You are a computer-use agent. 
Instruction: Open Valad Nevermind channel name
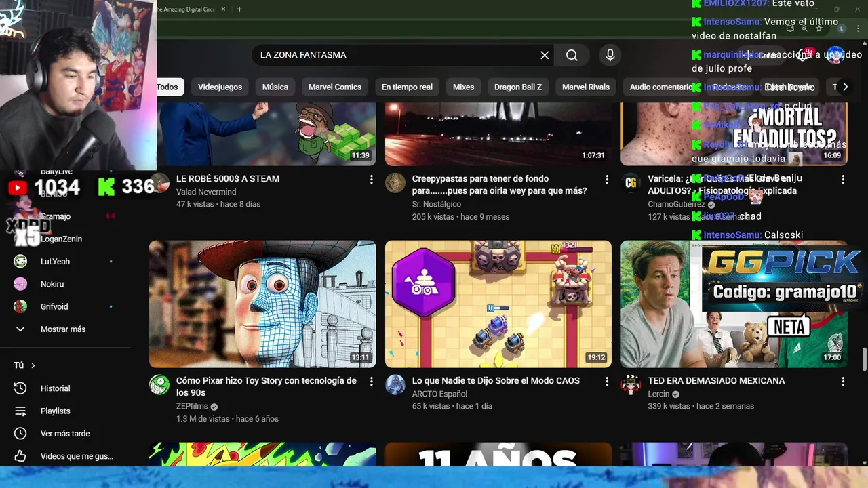tap(206, 192)
